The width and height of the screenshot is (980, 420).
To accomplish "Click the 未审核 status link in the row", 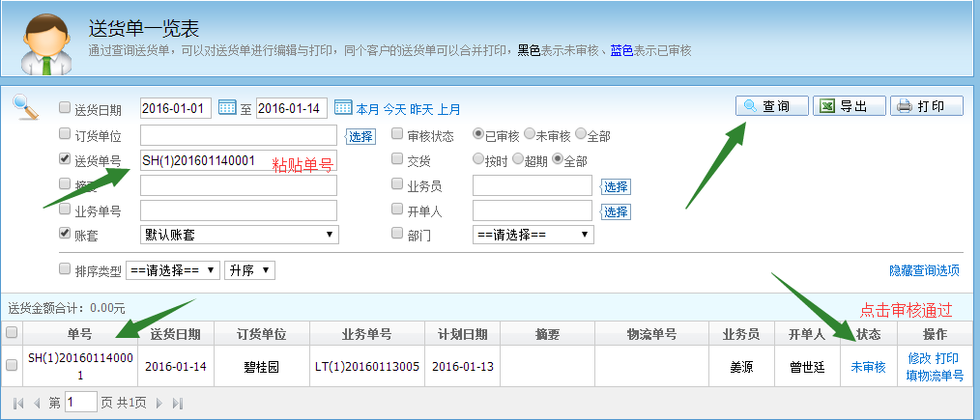I will tap(868, 367).
